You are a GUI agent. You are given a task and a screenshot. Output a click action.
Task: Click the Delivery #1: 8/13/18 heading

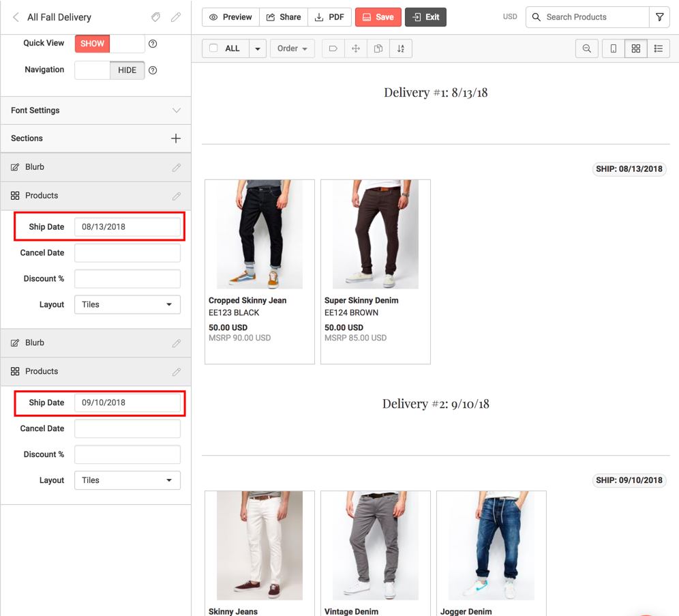pyautogui.click(x=436, y=93)
